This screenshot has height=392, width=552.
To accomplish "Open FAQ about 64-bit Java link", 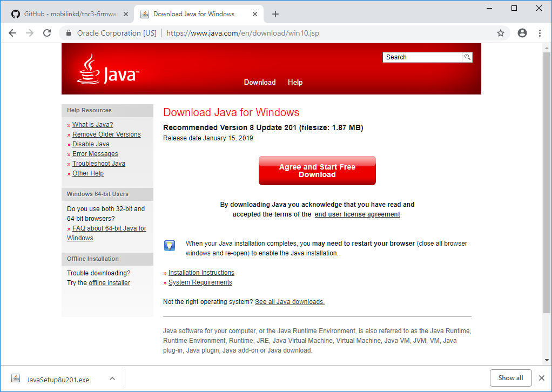I will tap(106, 233).
